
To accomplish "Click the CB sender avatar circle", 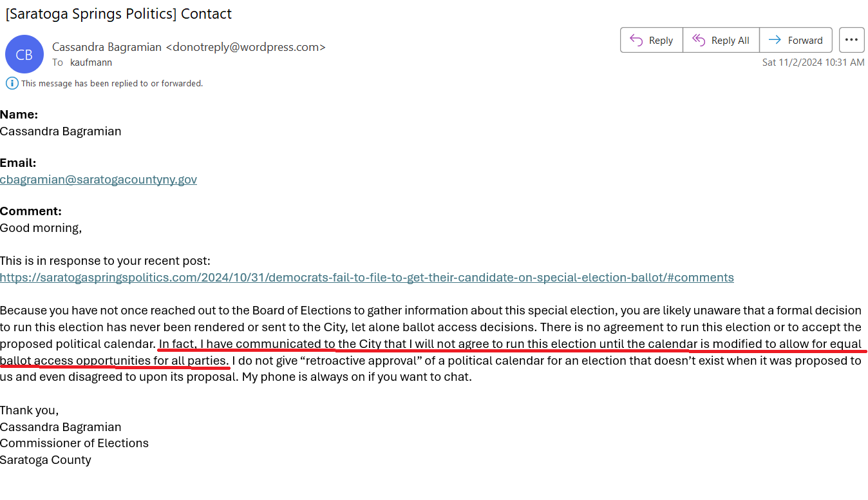I will 24,55.
